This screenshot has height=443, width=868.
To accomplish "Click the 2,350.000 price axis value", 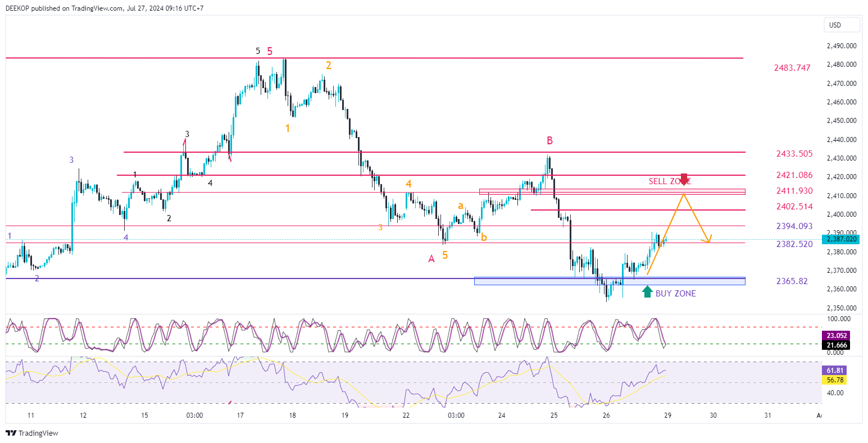I will (842, 308).
